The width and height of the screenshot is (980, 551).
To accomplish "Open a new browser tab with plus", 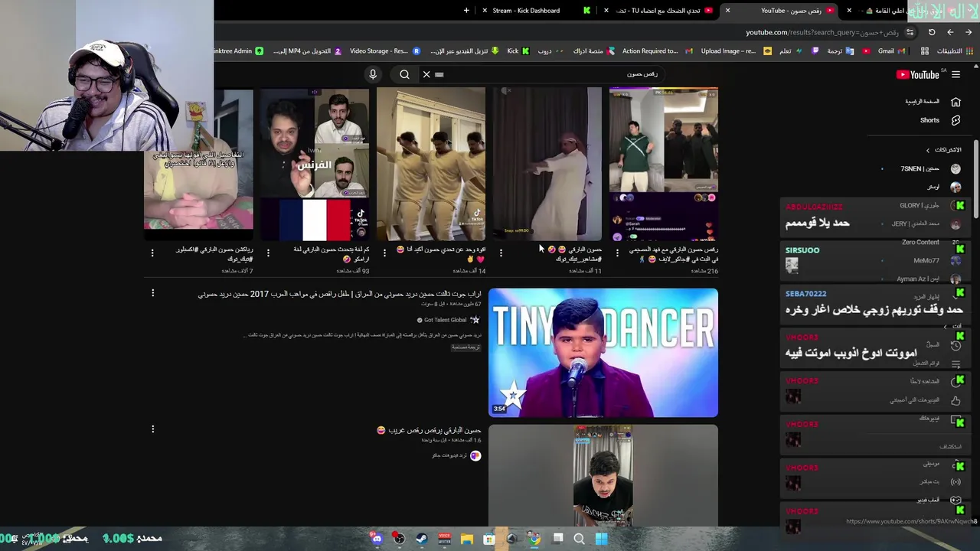I will [466, 10].
